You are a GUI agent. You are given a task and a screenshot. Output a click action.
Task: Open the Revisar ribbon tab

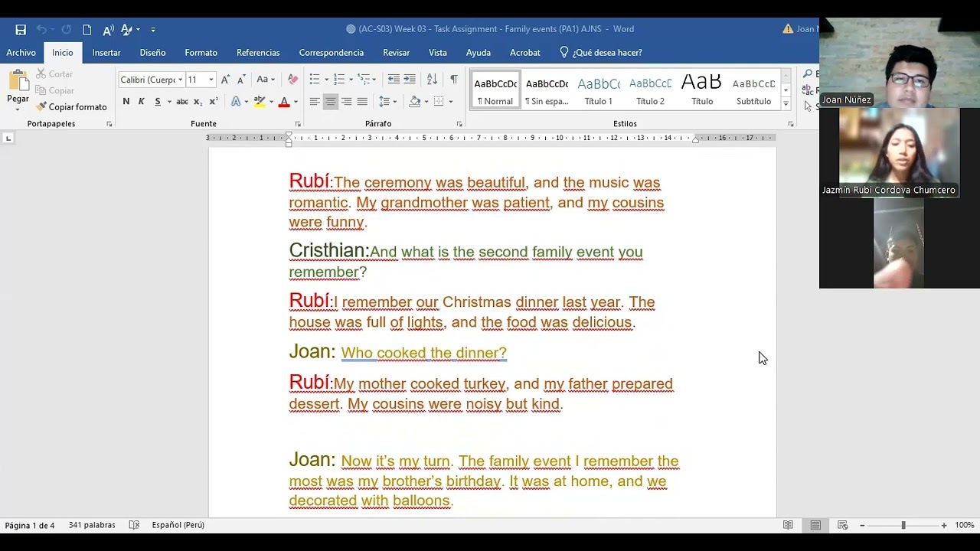point(396,53)
